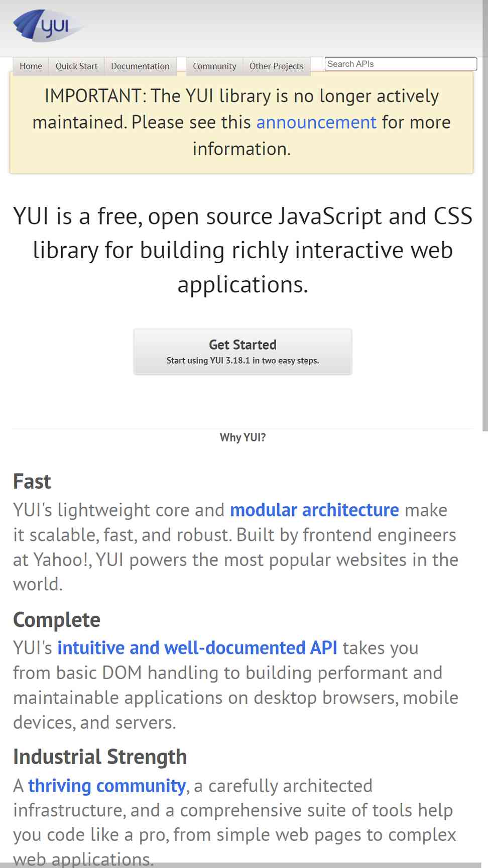The width and height of the screenshot is (488, 868).
Task: Click the vertical page scrollbar
Action: [x=485, y=216]
